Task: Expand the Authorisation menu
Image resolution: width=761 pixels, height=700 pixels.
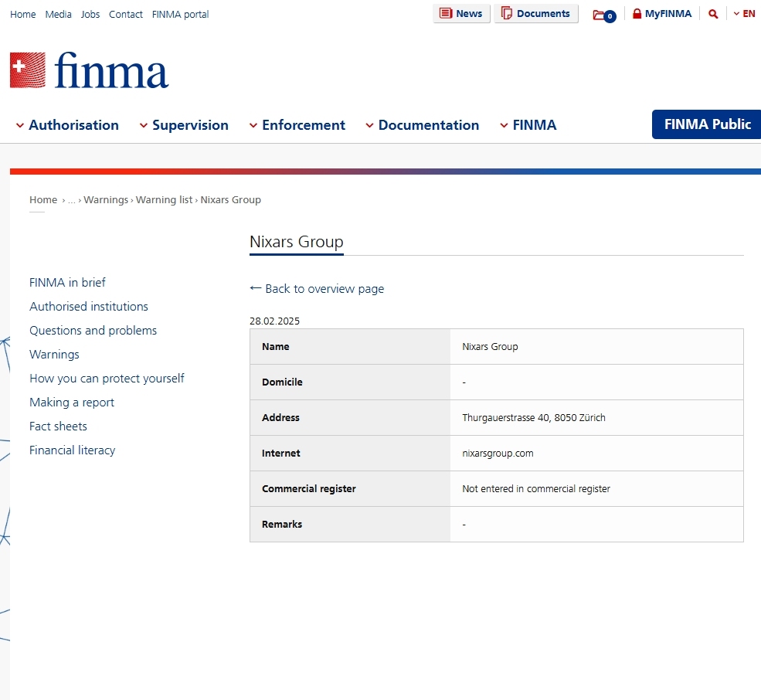Action: [x=67, y=125]
